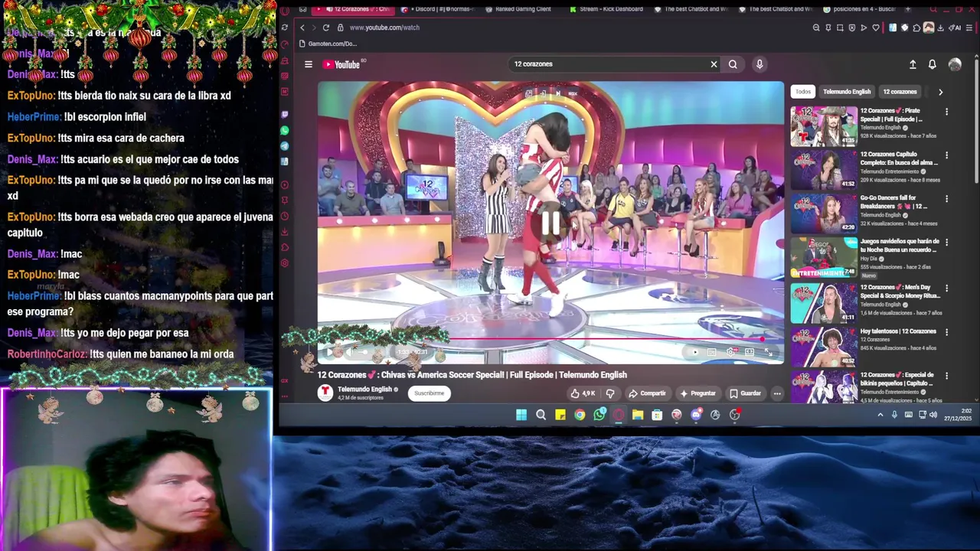Open the Opera GX sidebar settings gear icon

pos(285,263)
